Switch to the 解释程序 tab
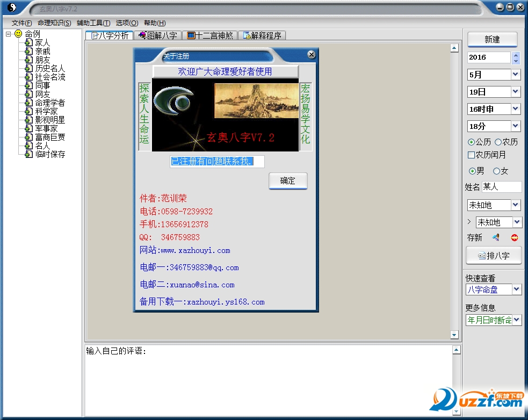 tap(262, 35)
